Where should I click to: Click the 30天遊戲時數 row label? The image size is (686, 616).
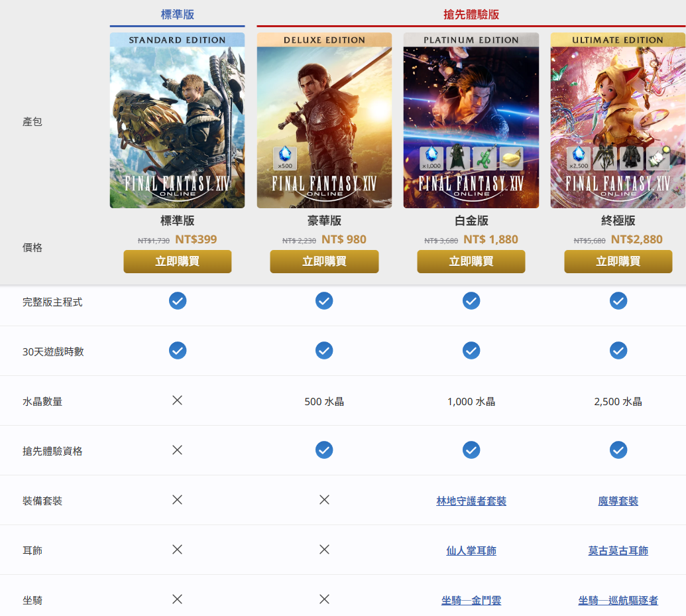point(53,351)
